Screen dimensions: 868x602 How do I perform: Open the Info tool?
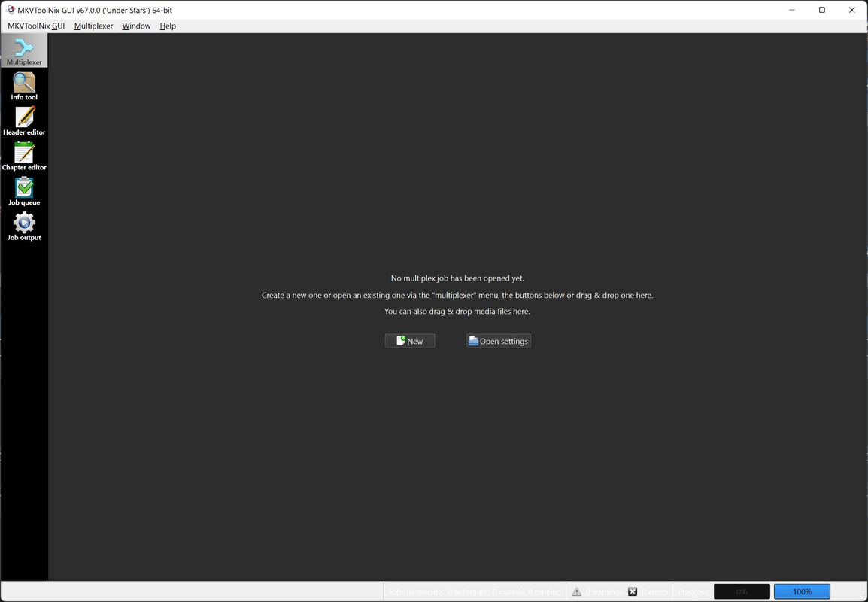pos(24,87)
